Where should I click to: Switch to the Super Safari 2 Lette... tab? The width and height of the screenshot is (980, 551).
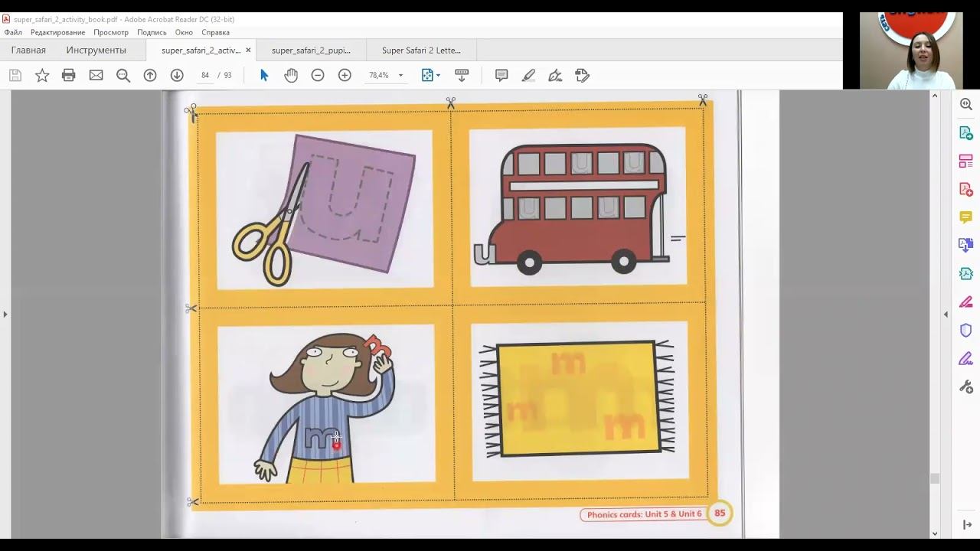pyautogui.click(x=421, y=51)
